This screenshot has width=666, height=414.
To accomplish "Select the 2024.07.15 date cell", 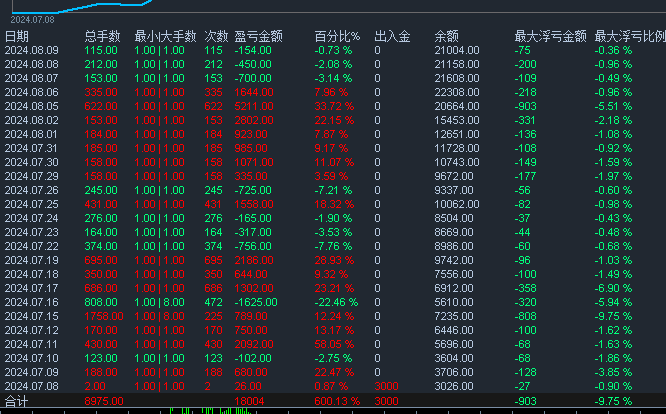I will (x=31, y=317).
